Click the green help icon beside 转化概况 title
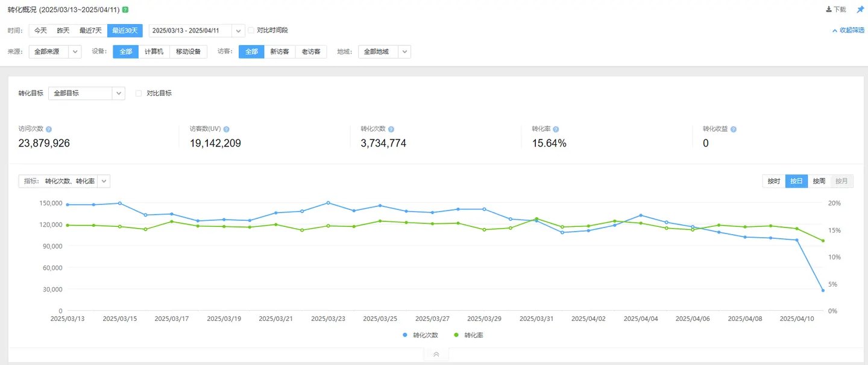The width and height of the screenshot is (868, 365). [125, 10]
